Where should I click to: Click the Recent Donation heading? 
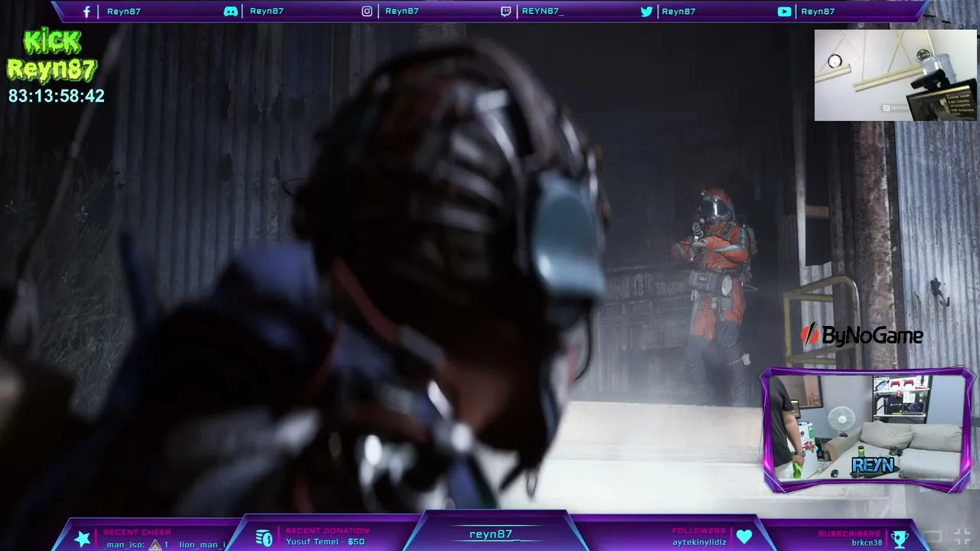[x=327, y=530]
